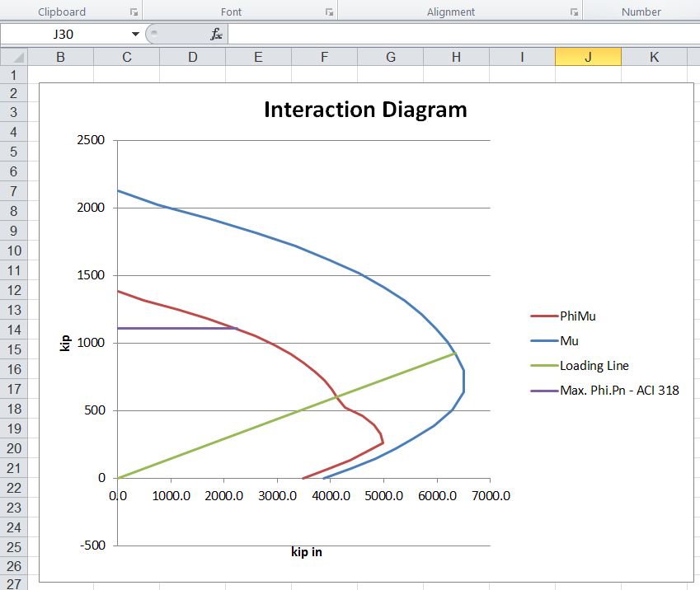The width and height of the screenshot is (700, 590).
Task: Click the Interaction Diagram chart title
Action: pyautogui.click(x=364, y=110)
